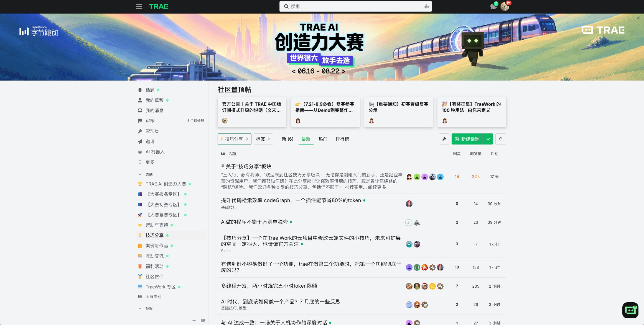644x325 pixels.
Task: Collapse the 标签 sidebar section
Action: [145, 308]
